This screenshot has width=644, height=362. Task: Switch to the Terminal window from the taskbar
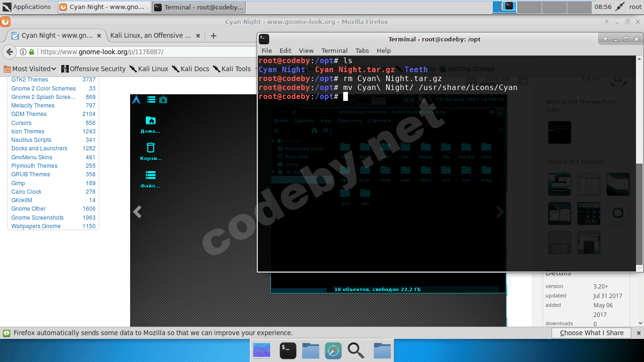pyautogui.click(x=199, y=7)
